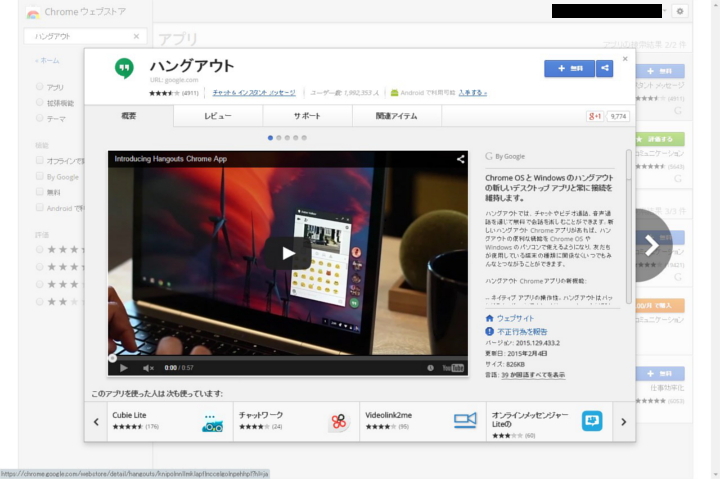
Task: Open the 概要 tab
Action: 129,116
